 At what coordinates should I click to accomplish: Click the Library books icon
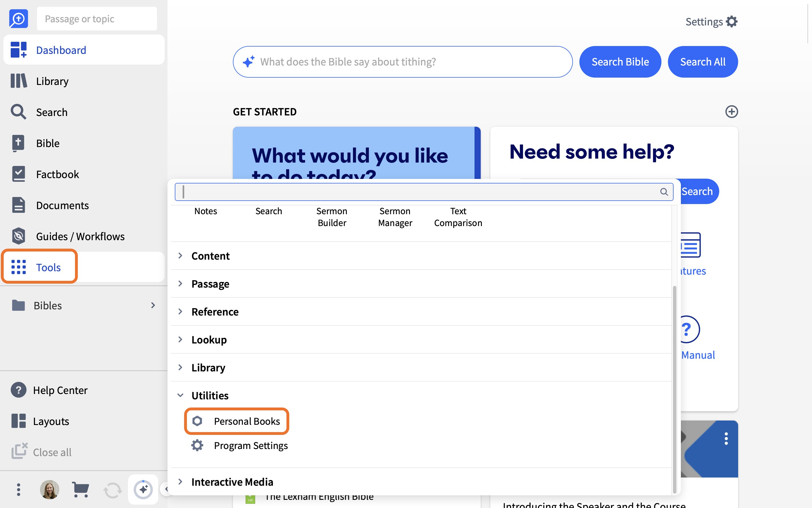tap(18, 81)
